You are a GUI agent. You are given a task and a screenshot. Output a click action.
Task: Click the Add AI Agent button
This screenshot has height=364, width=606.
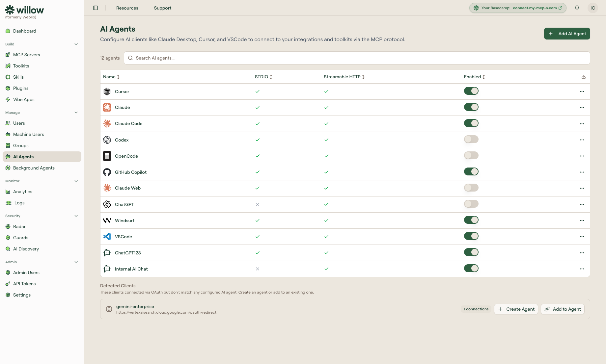point(567,34)
